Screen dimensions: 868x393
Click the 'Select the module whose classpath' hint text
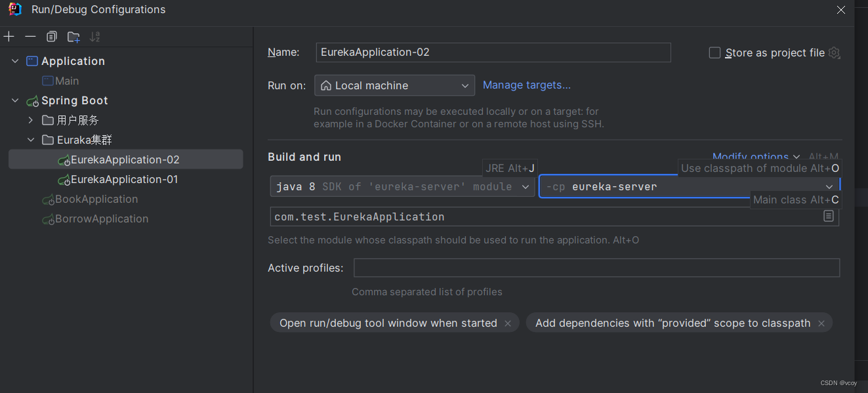(453, 240)
